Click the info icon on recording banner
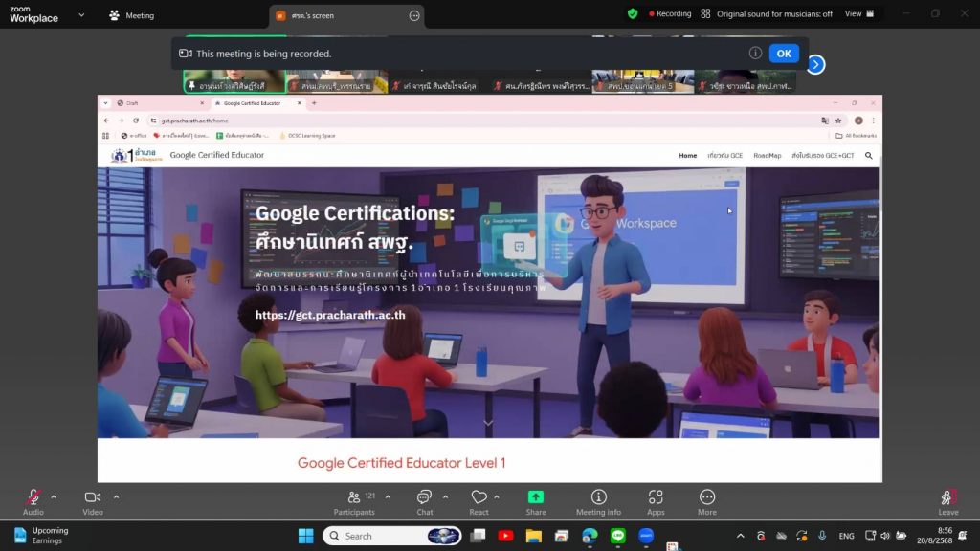Viewport: 980px width, 551px height. [x=756, y=54]
